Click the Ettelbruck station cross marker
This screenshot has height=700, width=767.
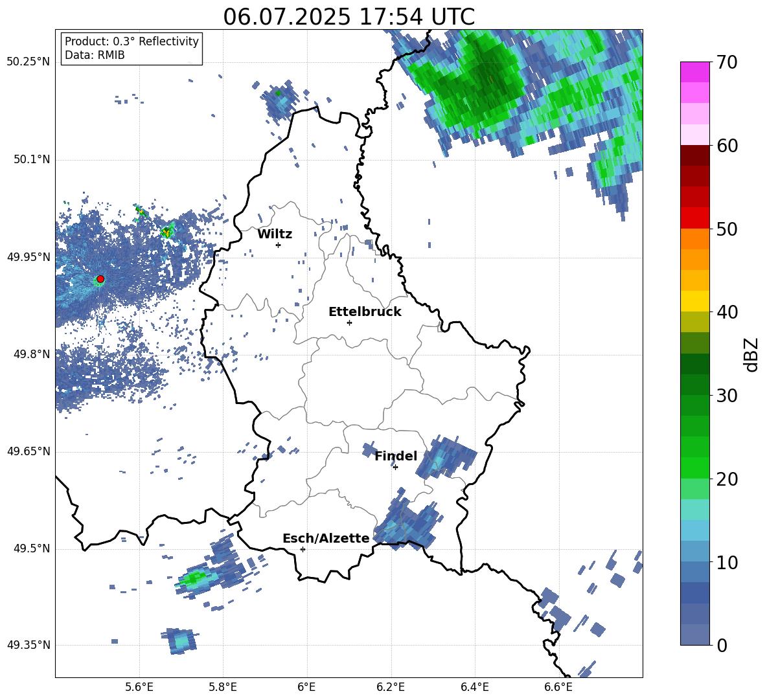pyautogui.click(x=349, y=322)
